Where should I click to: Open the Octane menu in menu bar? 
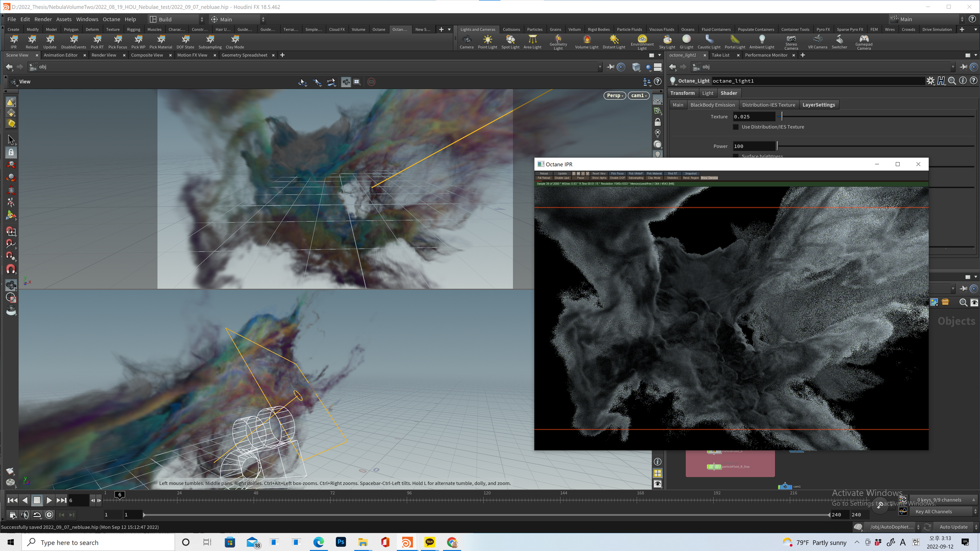coord(111,19)
